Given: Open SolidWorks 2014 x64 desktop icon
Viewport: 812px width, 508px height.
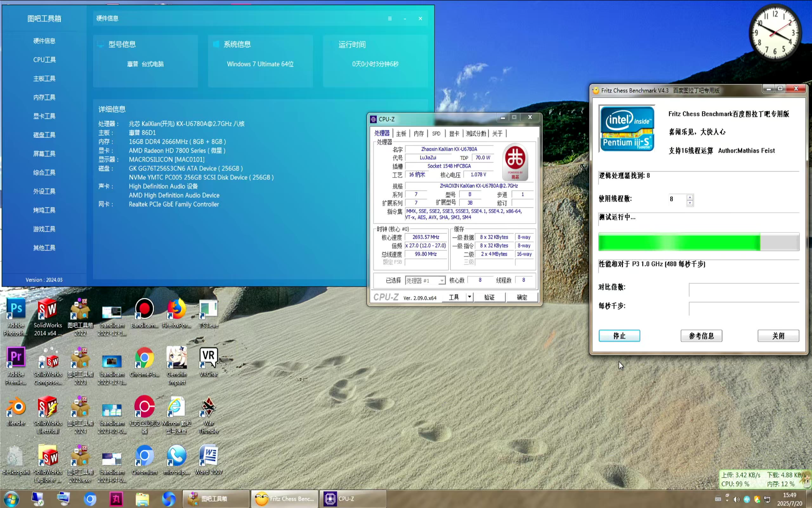Looking at the screenshot, I should 48,317.
